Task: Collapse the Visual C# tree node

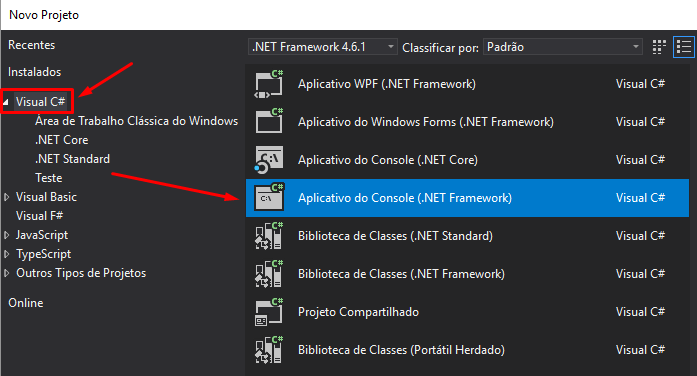Action: pyautogui.click(x=6, y=103)
